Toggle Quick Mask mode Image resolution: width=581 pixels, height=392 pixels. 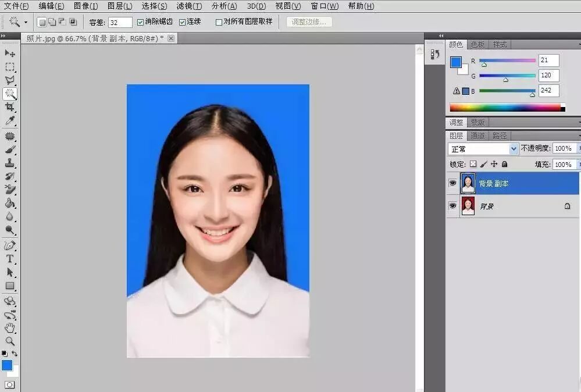pyautogui.click(x=10, y=384)
